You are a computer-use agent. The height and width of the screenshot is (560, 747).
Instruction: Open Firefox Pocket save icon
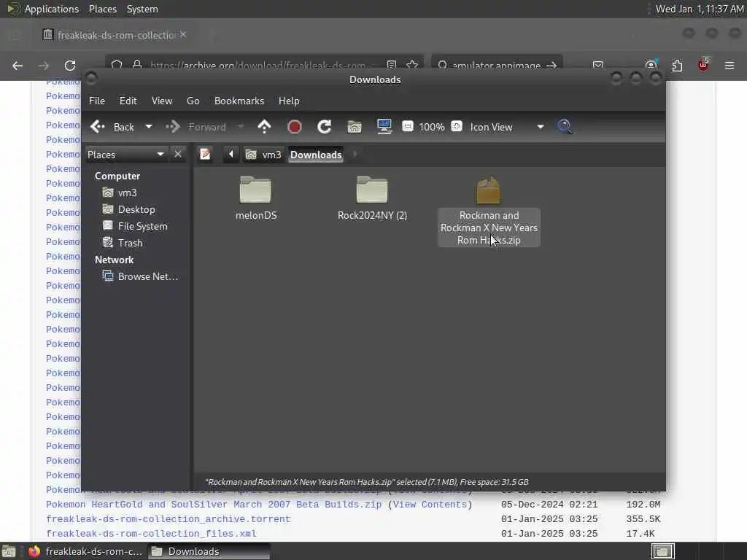click(x=598, y=65)
